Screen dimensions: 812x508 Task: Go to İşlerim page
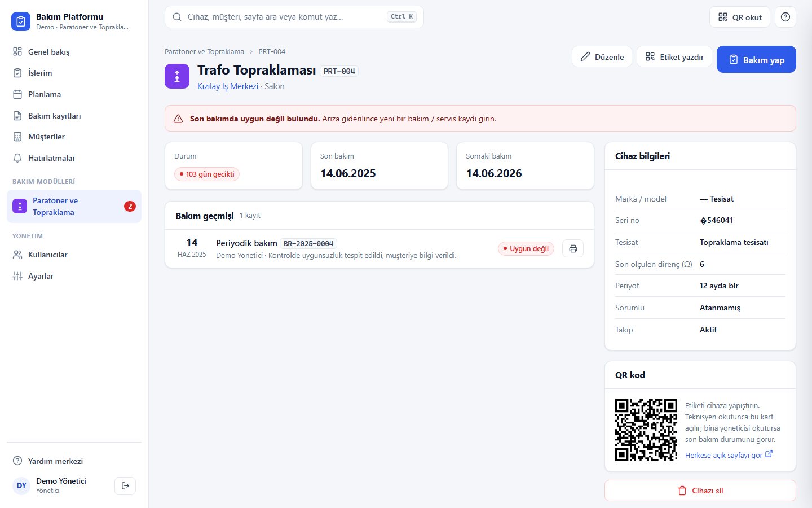(74, 73)
